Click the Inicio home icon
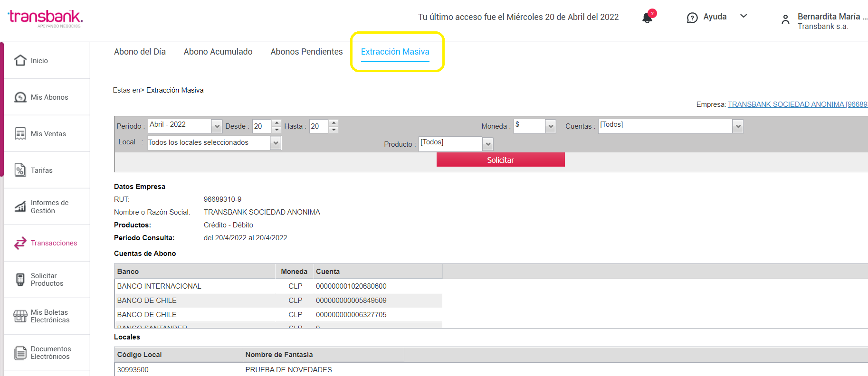Screen dimensions: 868x376 coord(20,60)
